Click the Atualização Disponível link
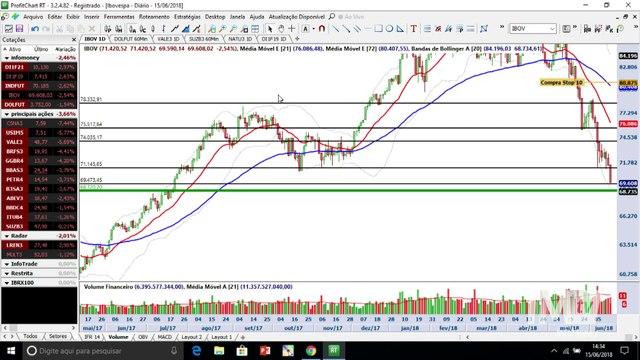This screenshot has width=640, height=360. 297,17
